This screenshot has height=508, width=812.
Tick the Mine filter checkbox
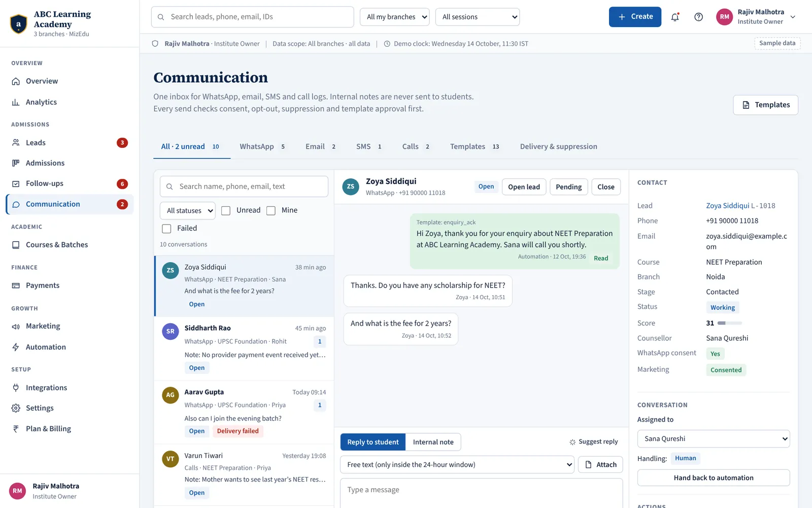click(271, 211)
